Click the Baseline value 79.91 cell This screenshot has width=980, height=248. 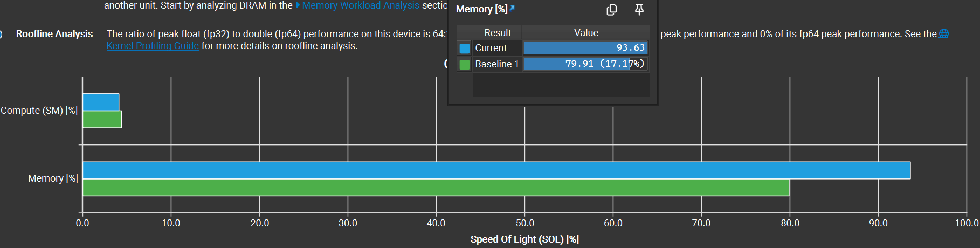(x=585, y=64)
